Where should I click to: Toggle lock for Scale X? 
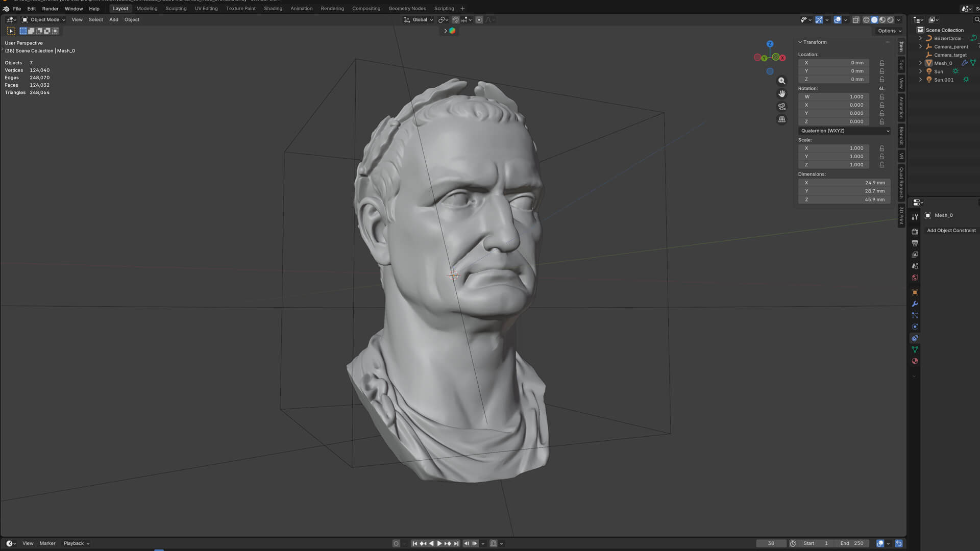[882, 148]
